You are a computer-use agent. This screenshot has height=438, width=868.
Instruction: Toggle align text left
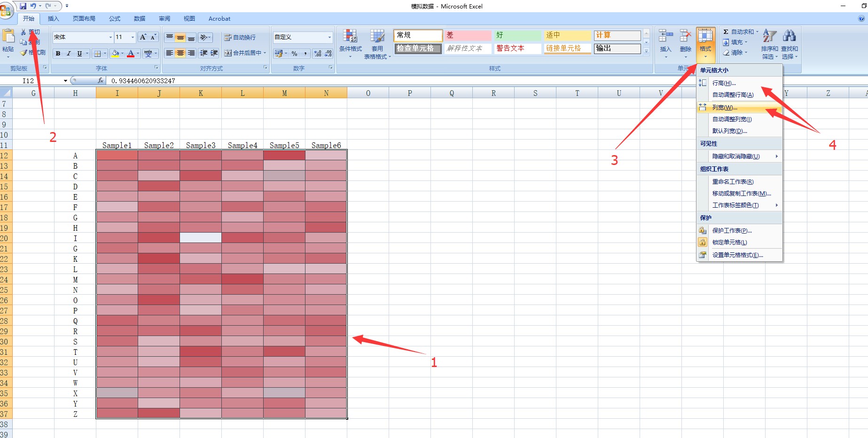pyautogui.click(x=170, y=53)
